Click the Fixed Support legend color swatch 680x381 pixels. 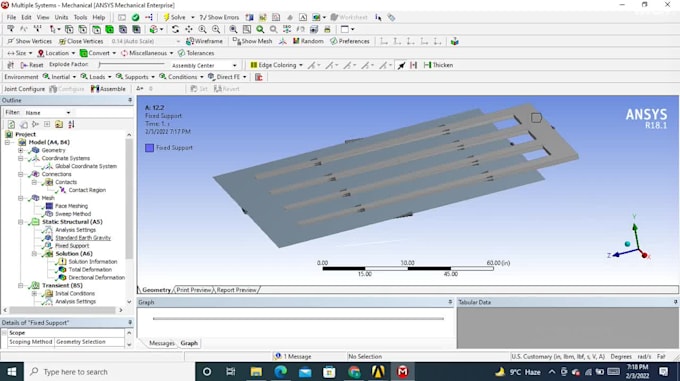pyautogui.click(x=149, y=148)
